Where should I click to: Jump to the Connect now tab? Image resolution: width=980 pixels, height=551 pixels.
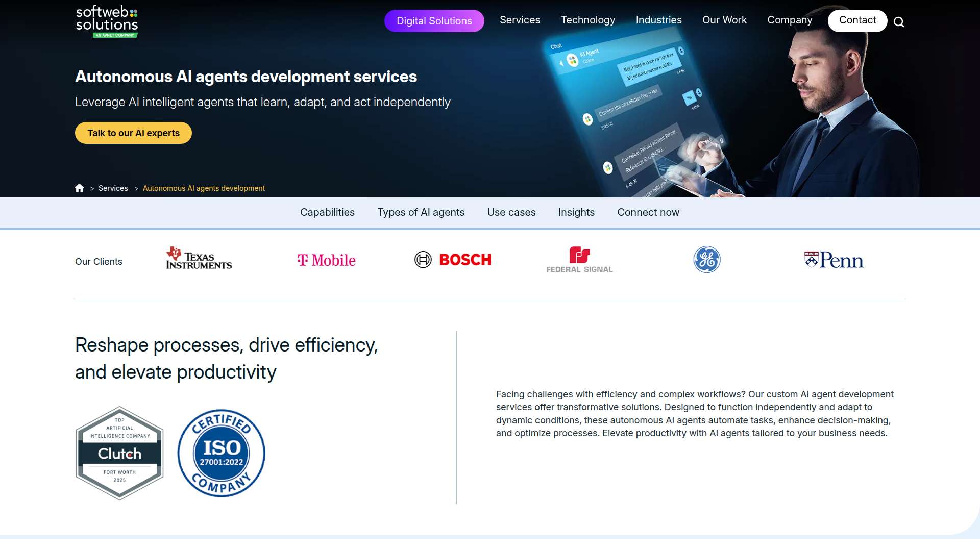pos(648,212)
